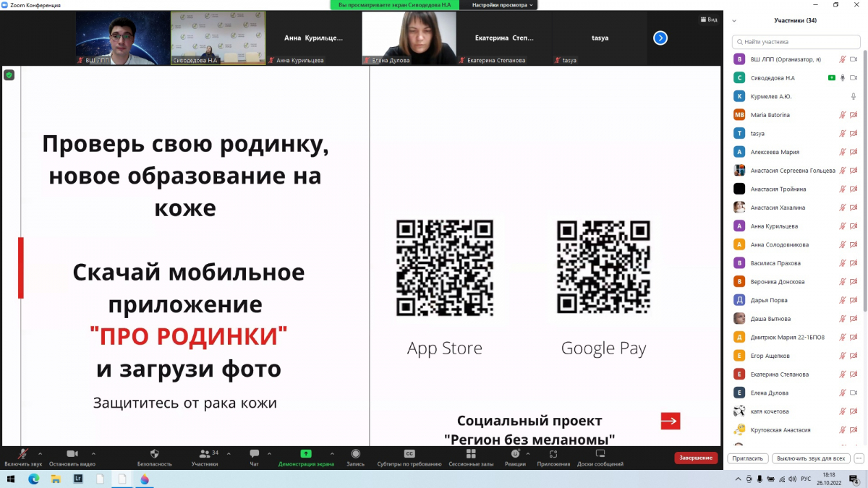Click participants list scrollbar
This screenshot has height=488, width=868.
pyautogui.click(x=865, y=181)
